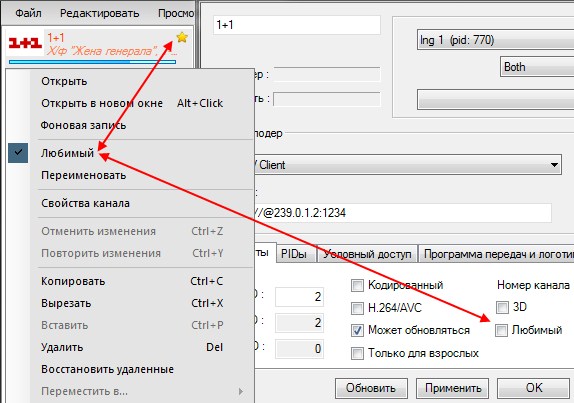The height and width of the screenshot is (403, 574).
Task: Uncheck the Может обновляться checkbox
Action: 357,331
